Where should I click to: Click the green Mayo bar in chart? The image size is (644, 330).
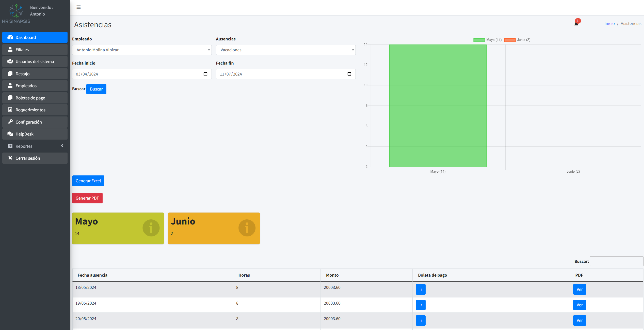pyautogui.click(x=438, y=106)
